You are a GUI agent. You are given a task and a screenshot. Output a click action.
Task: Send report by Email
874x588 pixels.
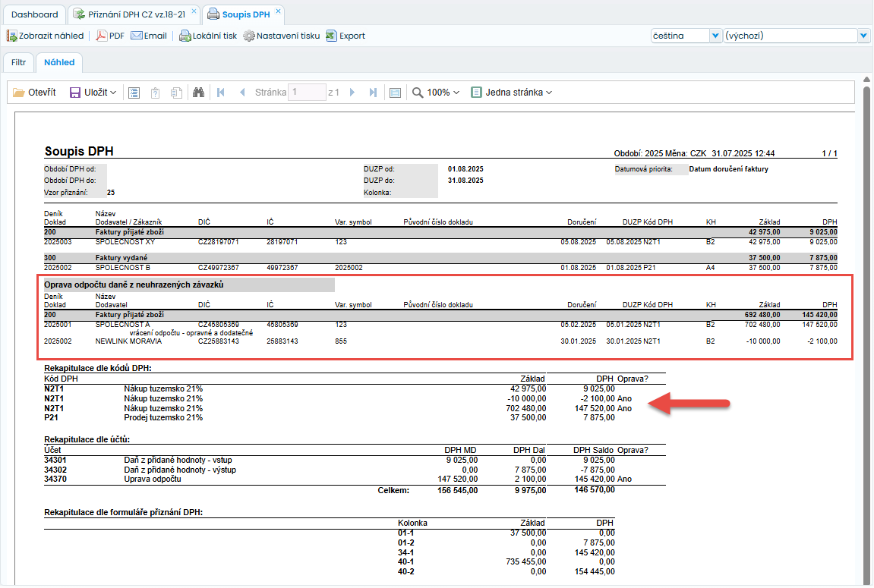click(149, 36)
